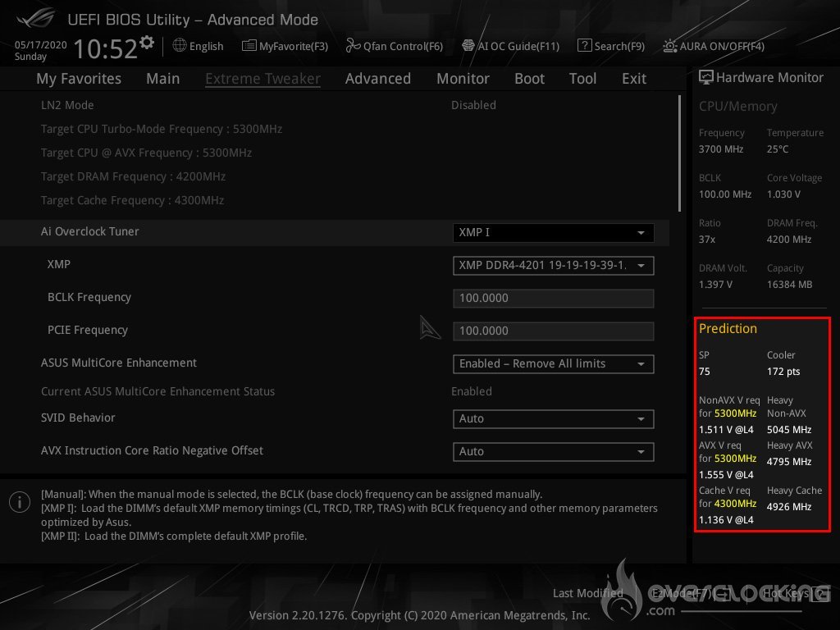The image size is (840, 630).
Task: Click the Capacity 16384 MB reading
Action: [x=790, y=285]
